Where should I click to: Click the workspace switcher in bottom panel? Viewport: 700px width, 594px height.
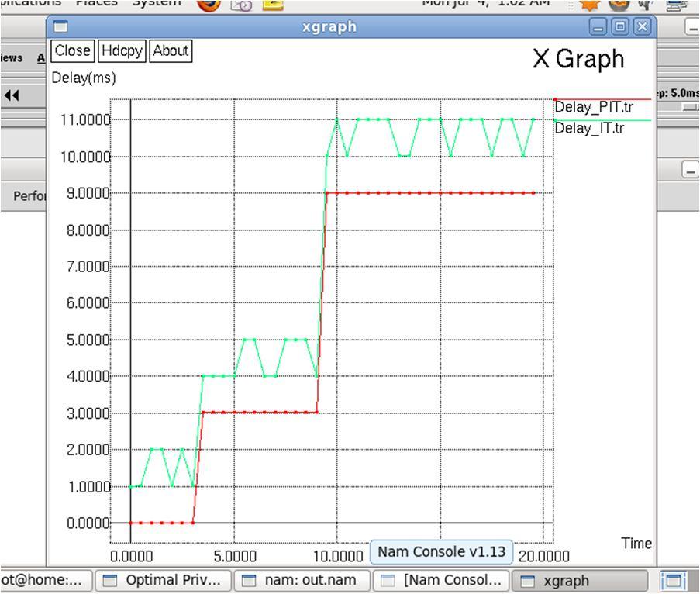coord(674,581)
